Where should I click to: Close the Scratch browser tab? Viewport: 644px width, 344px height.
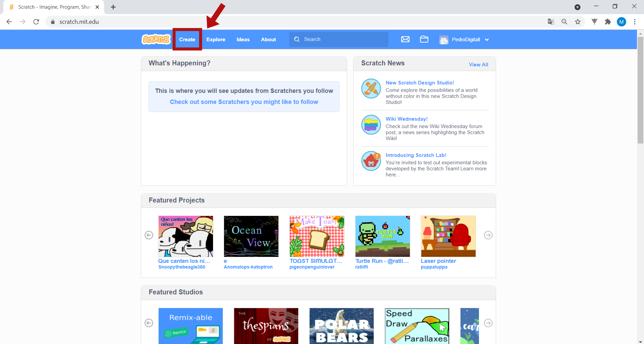[97, 7]
